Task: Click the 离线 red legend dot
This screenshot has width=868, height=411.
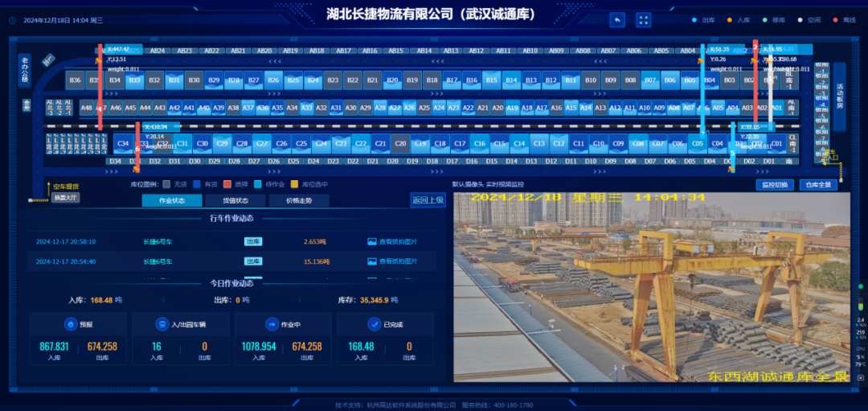Action: (x=835, y=20)
